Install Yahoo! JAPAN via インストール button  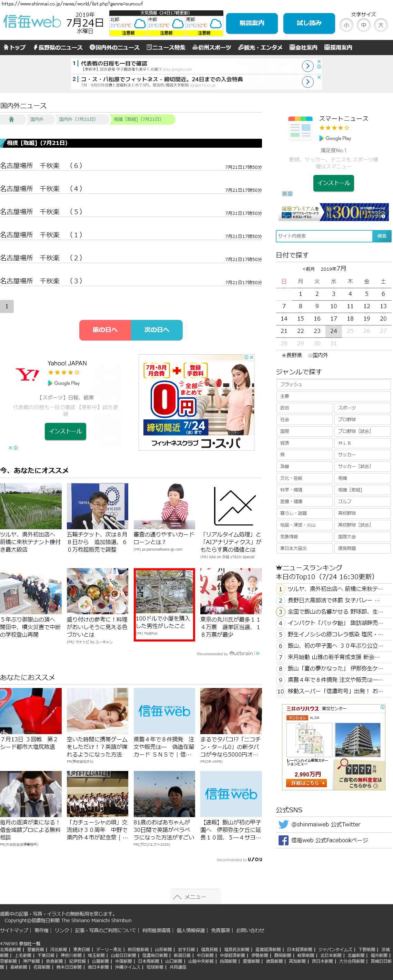point(65,431)
